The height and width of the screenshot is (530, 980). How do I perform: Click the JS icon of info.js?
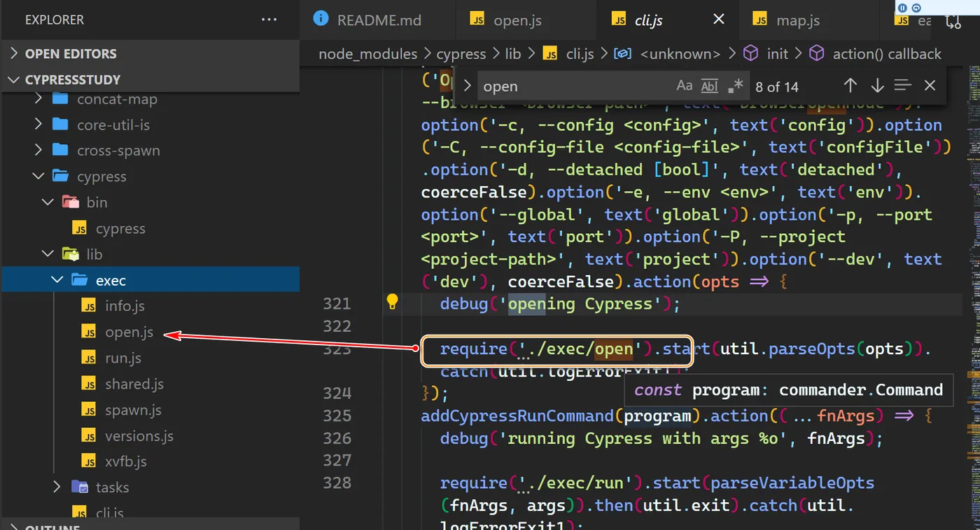click(89, 306)
